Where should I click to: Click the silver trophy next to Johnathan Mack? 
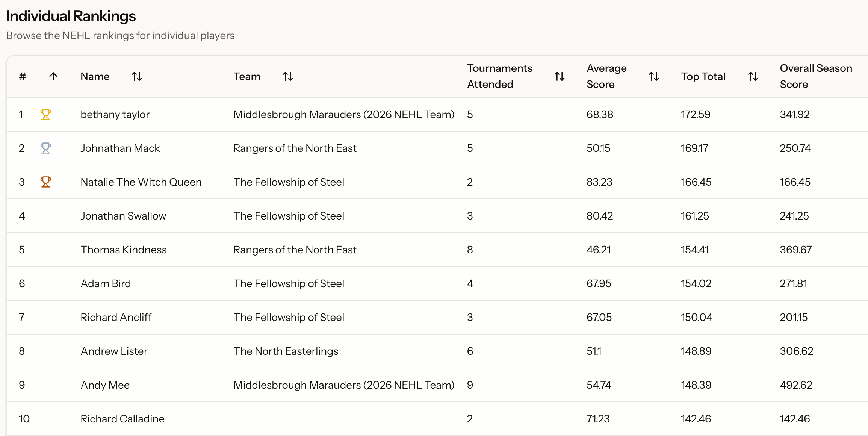[45, 148]
